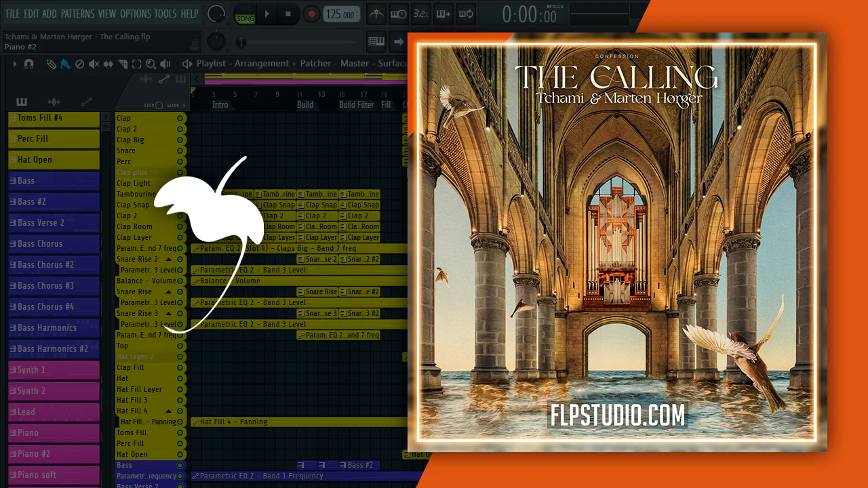Select the Perc Fill pattern
Image resolution: width=868 pixels, height=488 pixels.
click(x=54, y=139)
